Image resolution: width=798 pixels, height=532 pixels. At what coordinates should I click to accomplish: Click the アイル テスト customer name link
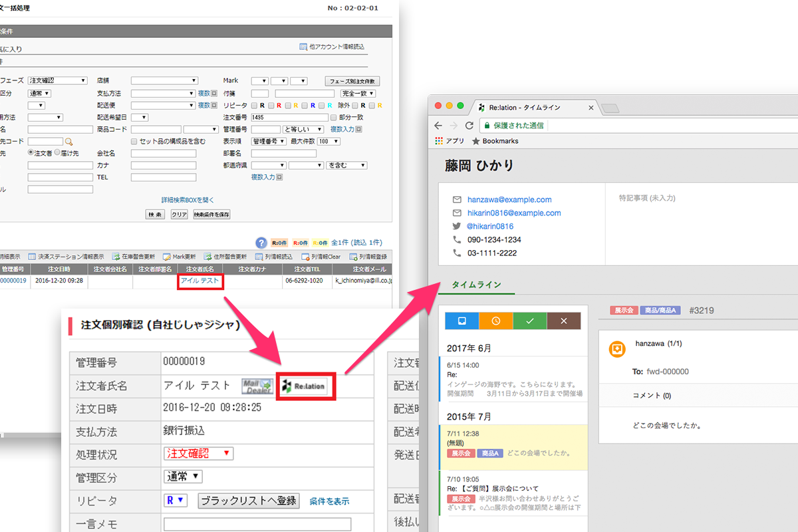pos(199,281)
